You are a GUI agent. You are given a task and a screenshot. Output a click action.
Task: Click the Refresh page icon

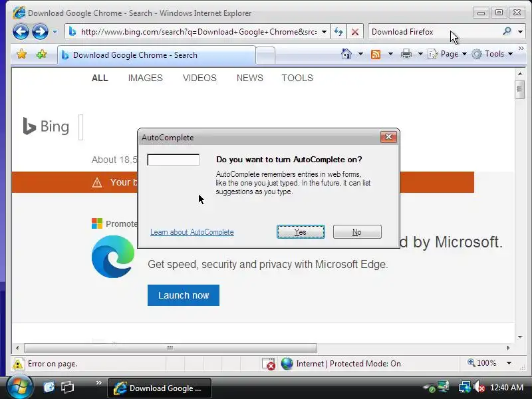point(338,32)
